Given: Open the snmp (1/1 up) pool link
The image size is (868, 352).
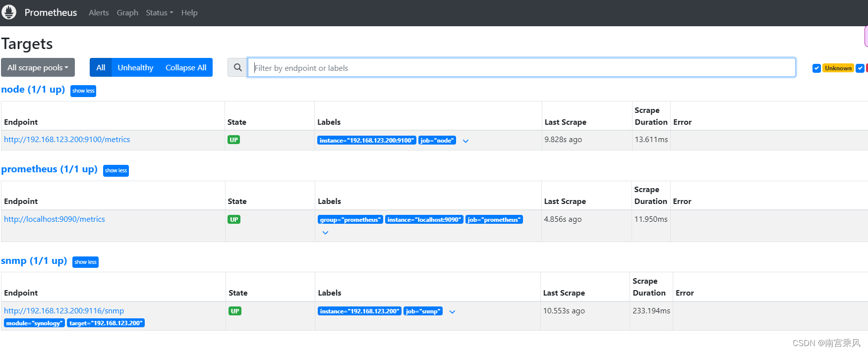Looking at the screenshot, I should 34,261.
